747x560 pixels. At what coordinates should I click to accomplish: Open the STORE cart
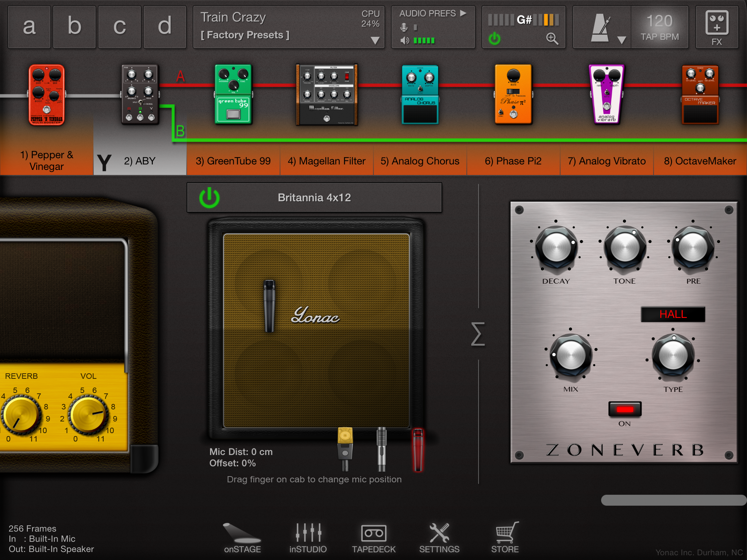tap(505, 538)
